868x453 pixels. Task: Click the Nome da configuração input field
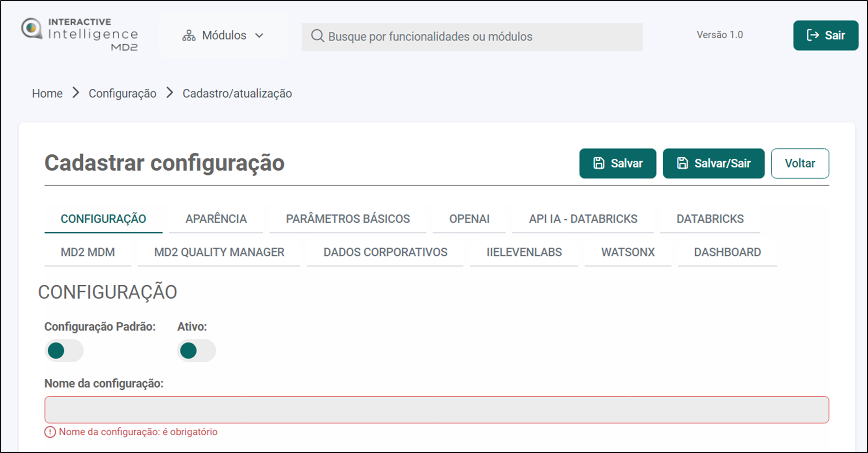tap(436, 410)
